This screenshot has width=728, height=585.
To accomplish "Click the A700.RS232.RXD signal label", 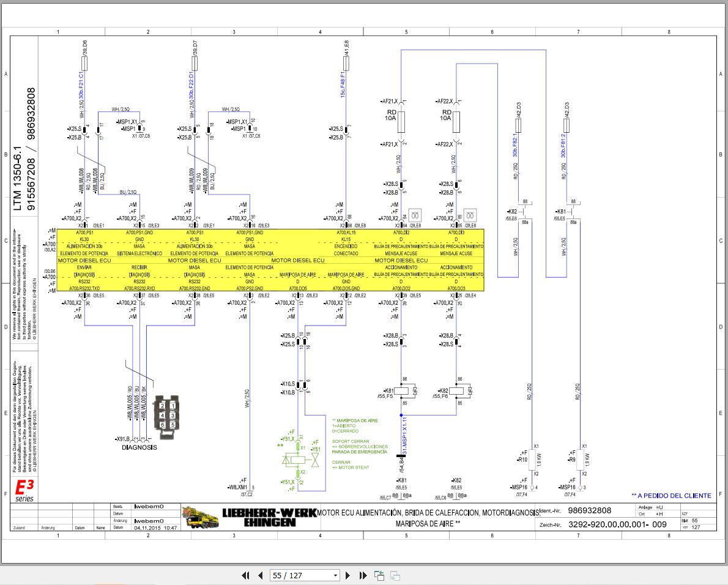I will pos(139,288).
